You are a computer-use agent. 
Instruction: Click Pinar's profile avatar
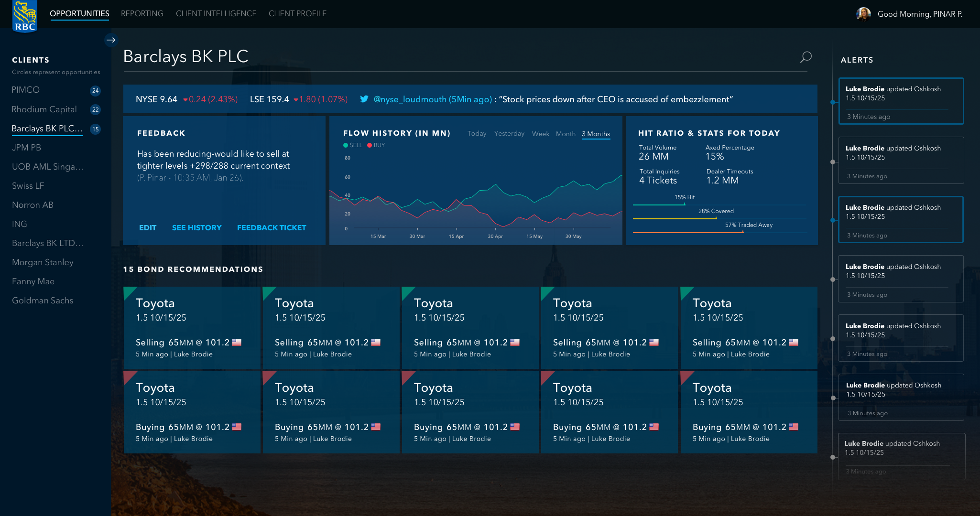coord(863,14)
